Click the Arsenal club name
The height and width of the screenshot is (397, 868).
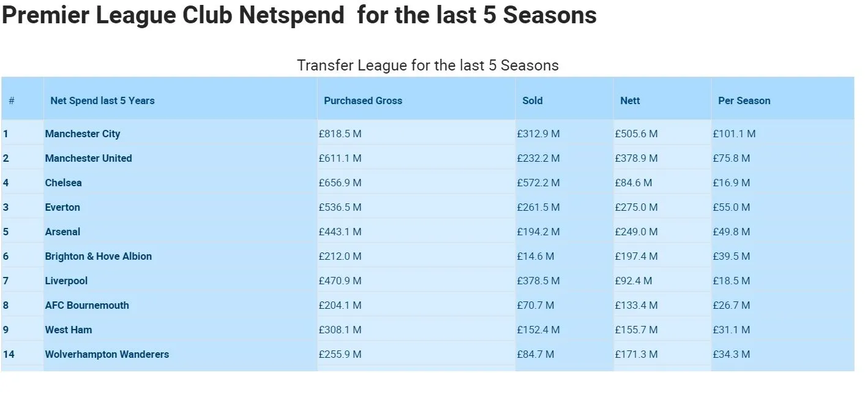62,232
